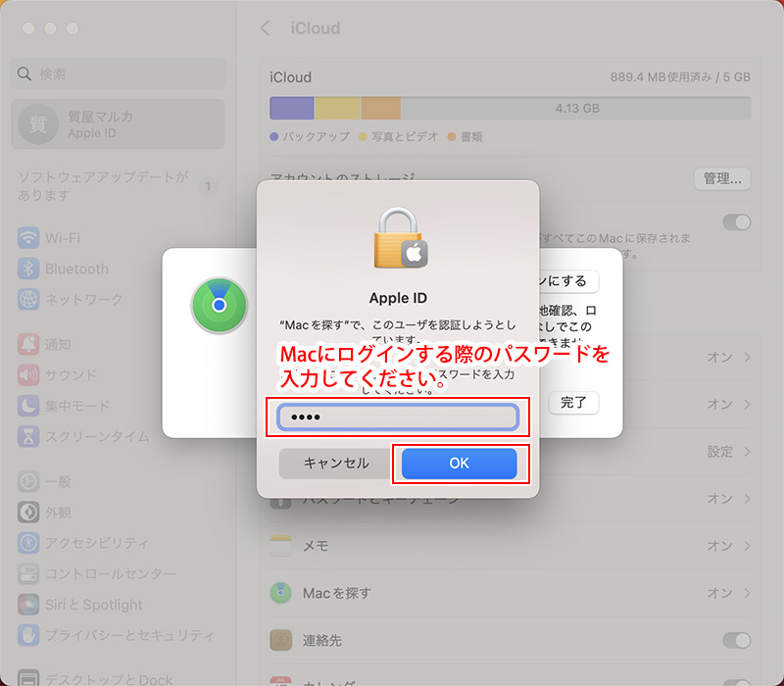Click the Wi-Fi icon in sidebar

pos(28,238)
